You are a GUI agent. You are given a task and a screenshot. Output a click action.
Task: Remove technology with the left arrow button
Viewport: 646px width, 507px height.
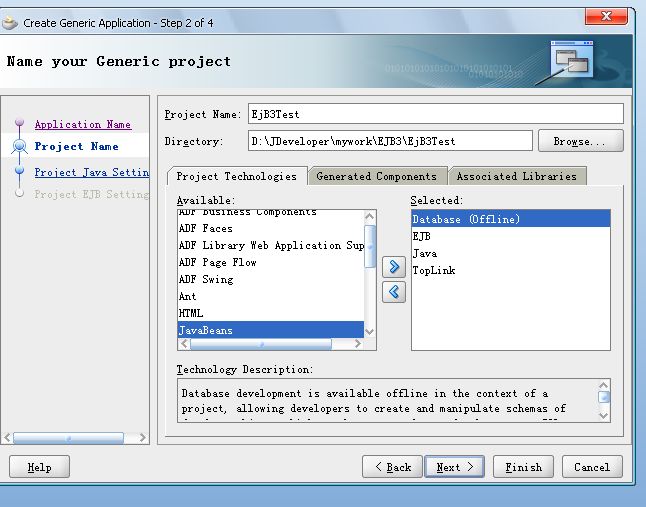(x=394, y=292)
